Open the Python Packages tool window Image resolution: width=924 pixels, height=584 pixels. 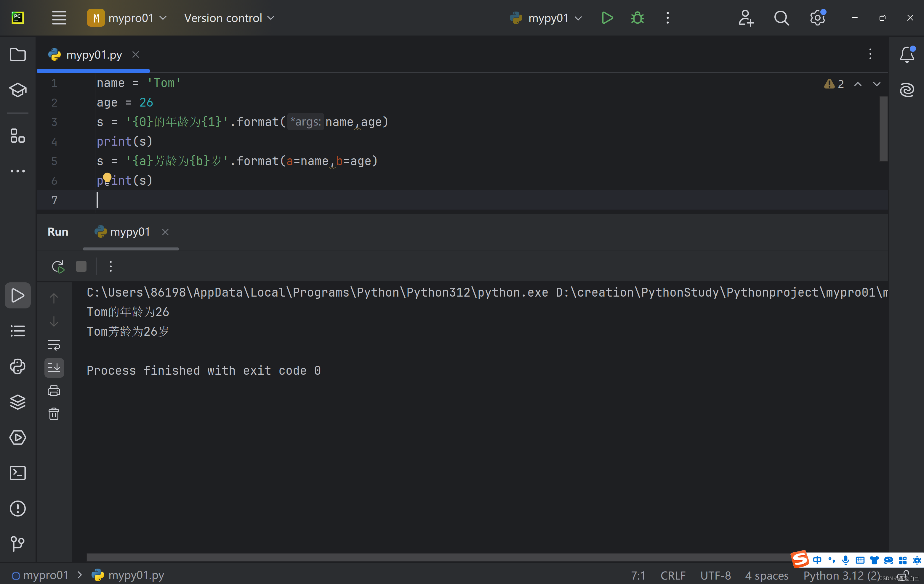pos(18,402)
